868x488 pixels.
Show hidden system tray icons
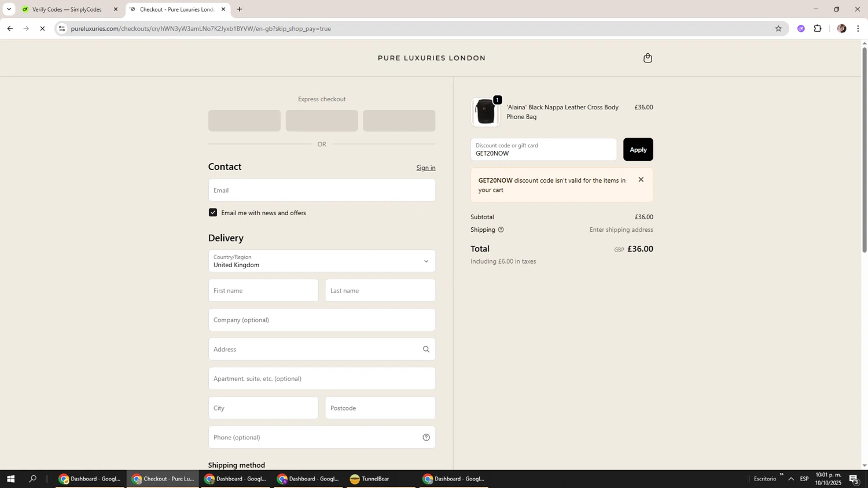point(791,479)
